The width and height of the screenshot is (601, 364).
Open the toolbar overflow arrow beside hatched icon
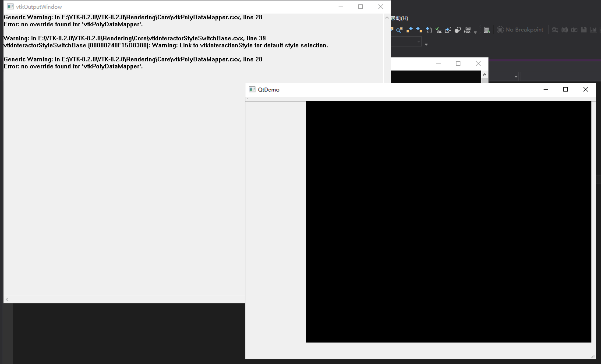(475, 32)
